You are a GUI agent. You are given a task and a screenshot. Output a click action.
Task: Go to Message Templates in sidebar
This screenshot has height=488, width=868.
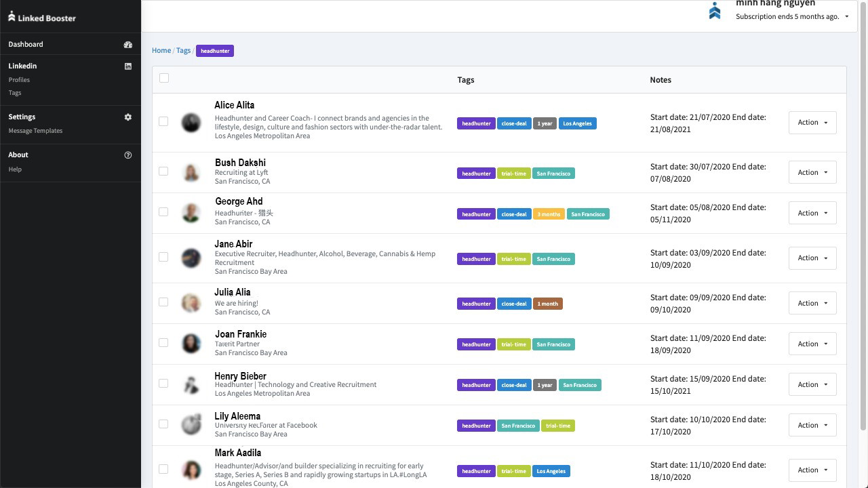[x=35, y=131]
